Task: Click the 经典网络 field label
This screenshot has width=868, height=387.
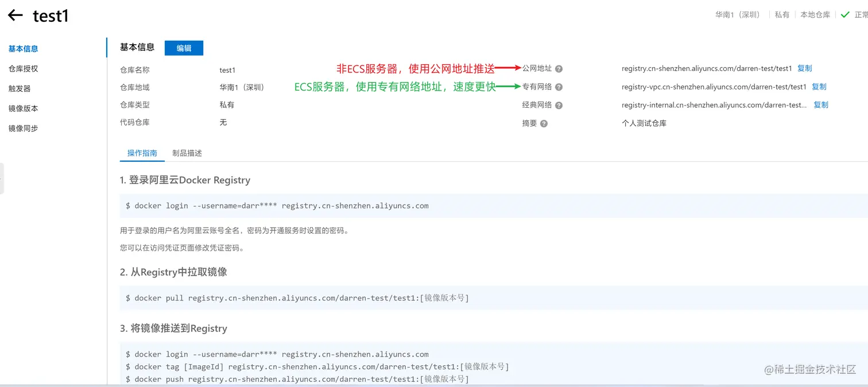Action: (x=537, y=105)
